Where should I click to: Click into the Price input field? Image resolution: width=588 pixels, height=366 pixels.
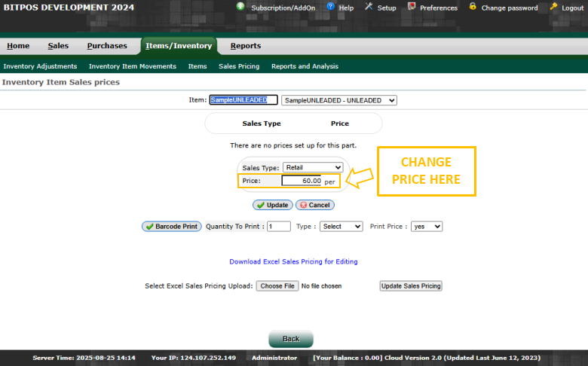(x=302, y=181)
